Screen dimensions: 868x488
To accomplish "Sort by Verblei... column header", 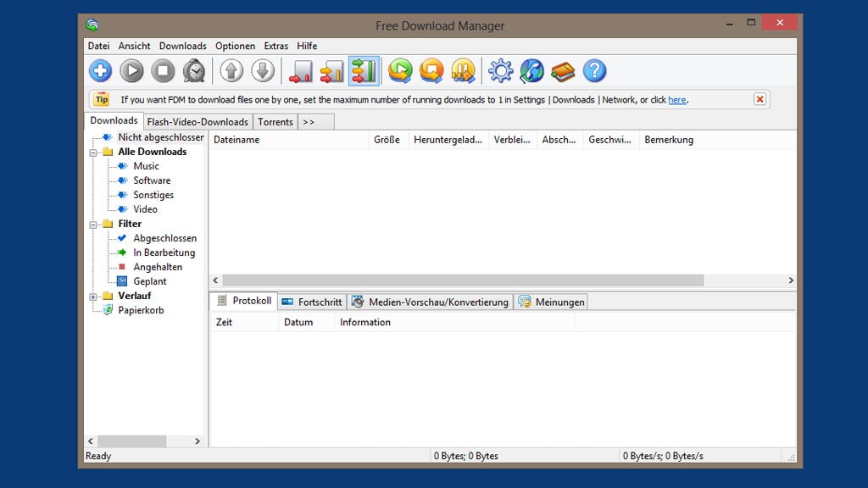I will tap(513, 140).
